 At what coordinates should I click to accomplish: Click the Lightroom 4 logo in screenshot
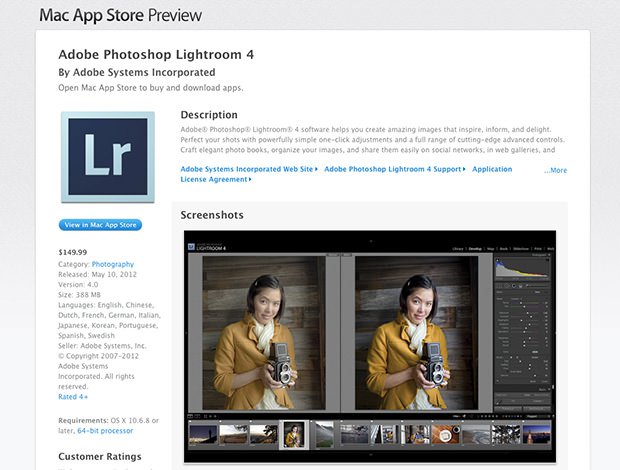pyautogui.click(x=207, y=247)
